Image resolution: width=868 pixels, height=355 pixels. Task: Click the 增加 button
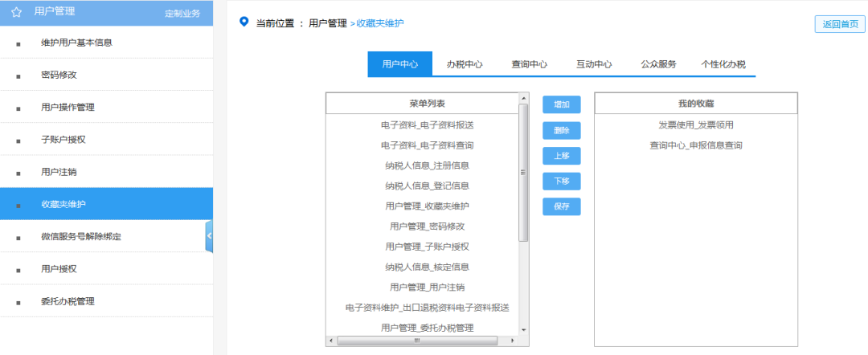click(x=561, y=104)
